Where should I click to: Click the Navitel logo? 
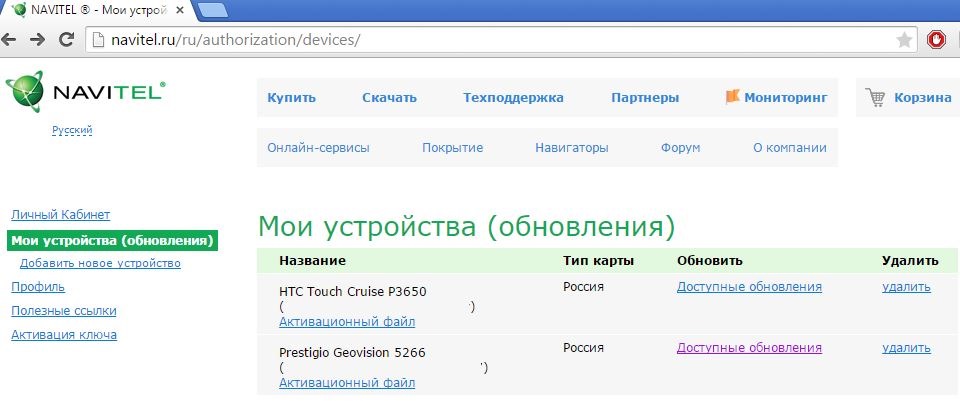click(85, 92)
